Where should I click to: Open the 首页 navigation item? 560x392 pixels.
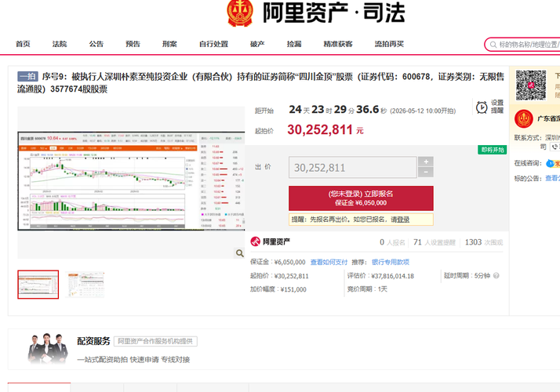point(23,44)
